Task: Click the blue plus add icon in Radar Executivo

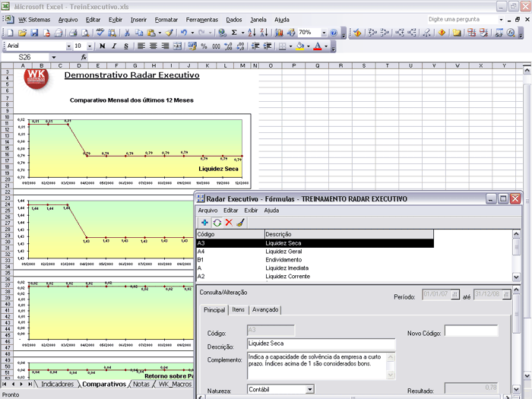Action: [204, 223]
